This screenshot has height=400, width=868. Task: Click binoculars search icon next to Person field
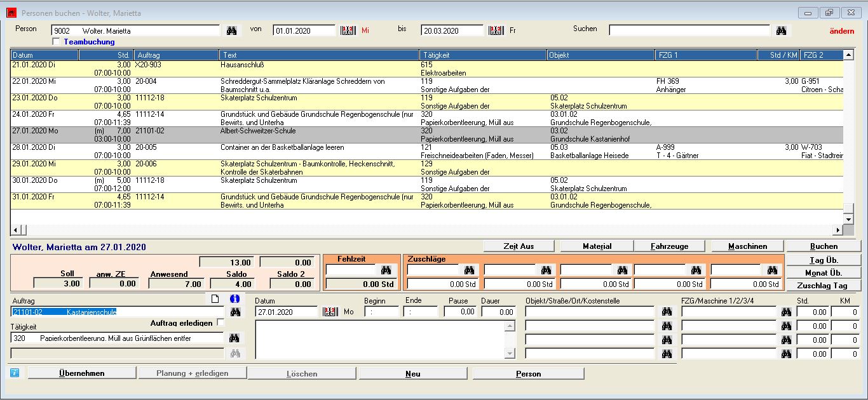point(232,30)
